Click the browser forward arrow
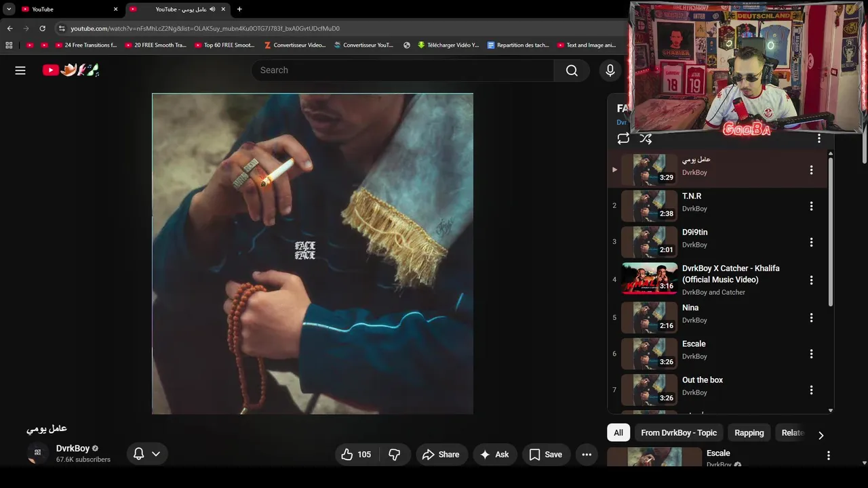 [x=26, y=28]
